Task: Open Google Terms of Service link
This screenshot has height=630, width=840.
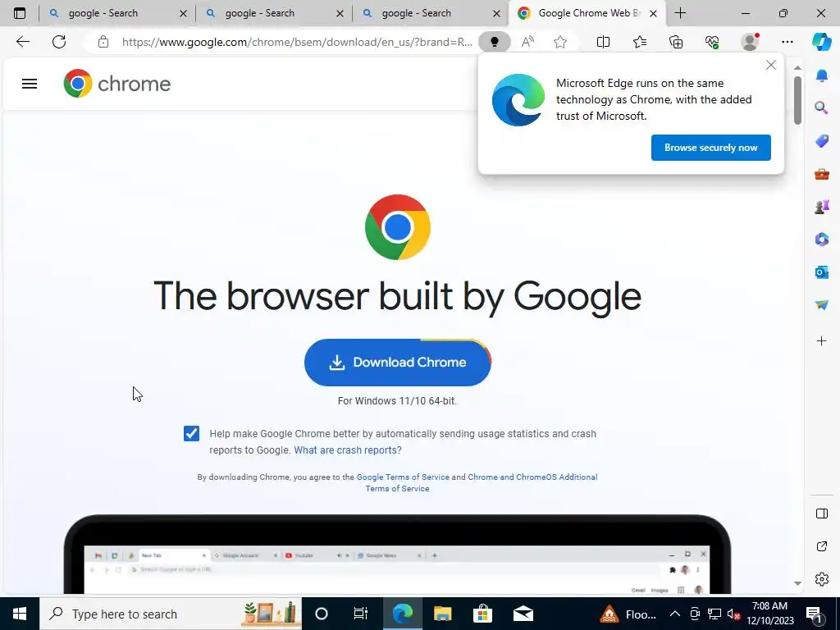Action: tap(403, 477)
